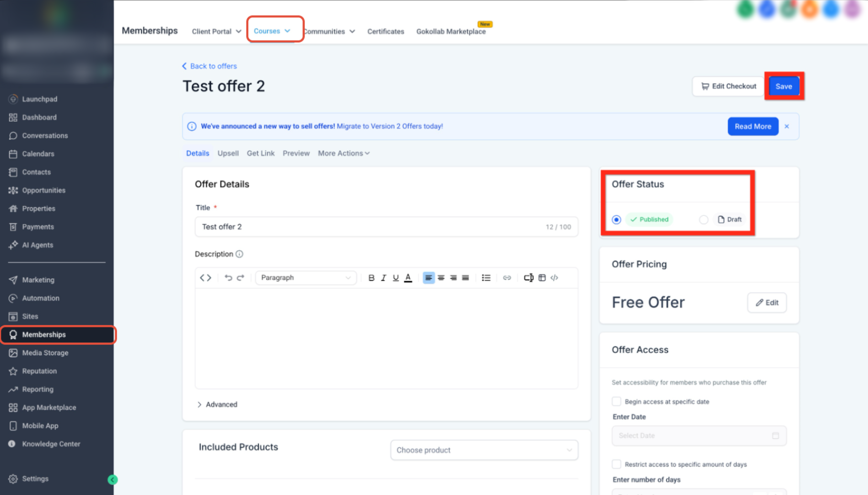Image resolution: width=868 pixels, height=495 pixels.
Task: Open the Select Date field
Action: 699,436
